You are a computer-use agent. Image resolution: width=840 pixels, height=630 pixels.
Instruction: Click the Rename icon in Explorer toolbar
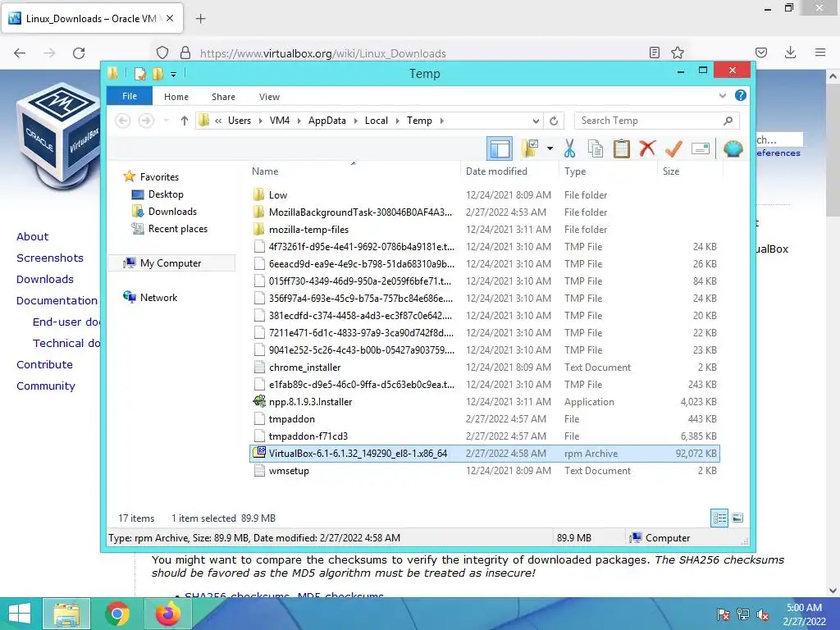point(701,148)
